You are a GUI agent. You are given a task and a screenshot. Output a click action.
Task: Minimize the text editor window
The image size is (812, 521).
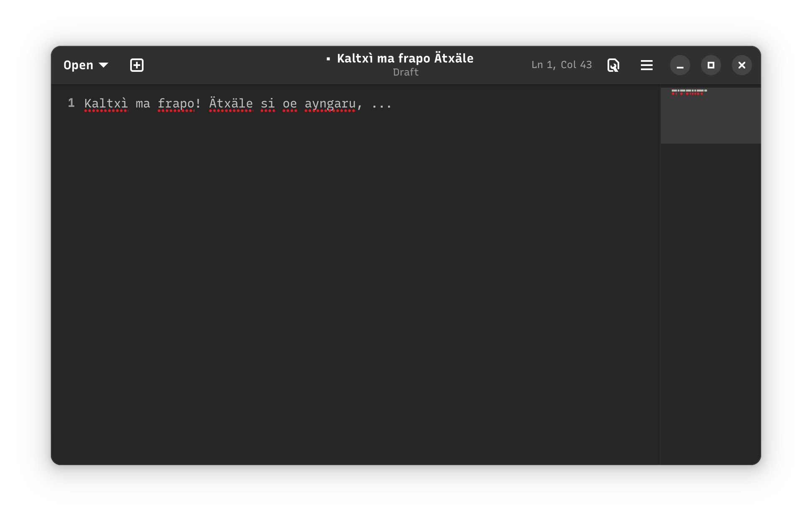(680, 65)
